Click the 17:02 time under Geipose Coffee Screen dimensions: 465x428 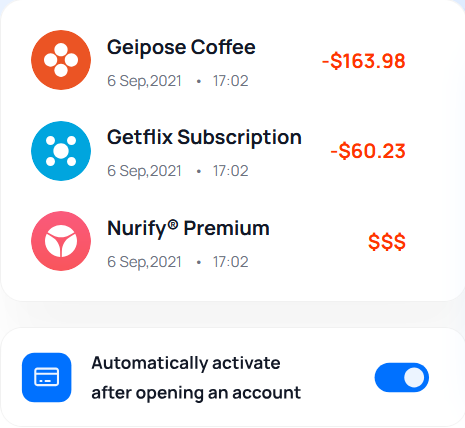point(231,81)
